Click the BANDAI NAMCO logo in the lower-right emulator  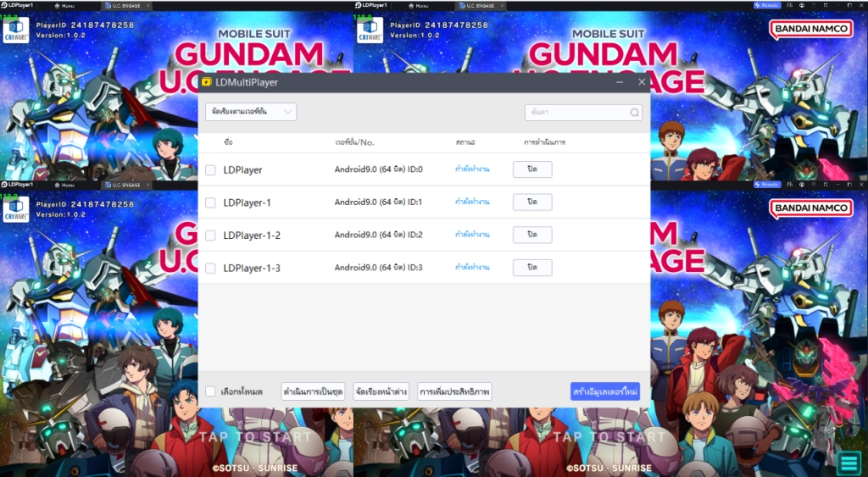point(811,208)
